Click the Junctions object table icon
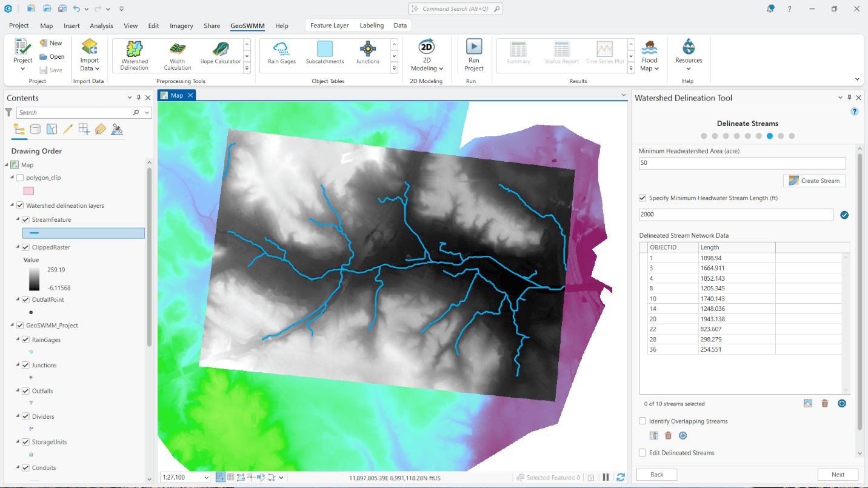868x488 pixels. tap(367, 55)
